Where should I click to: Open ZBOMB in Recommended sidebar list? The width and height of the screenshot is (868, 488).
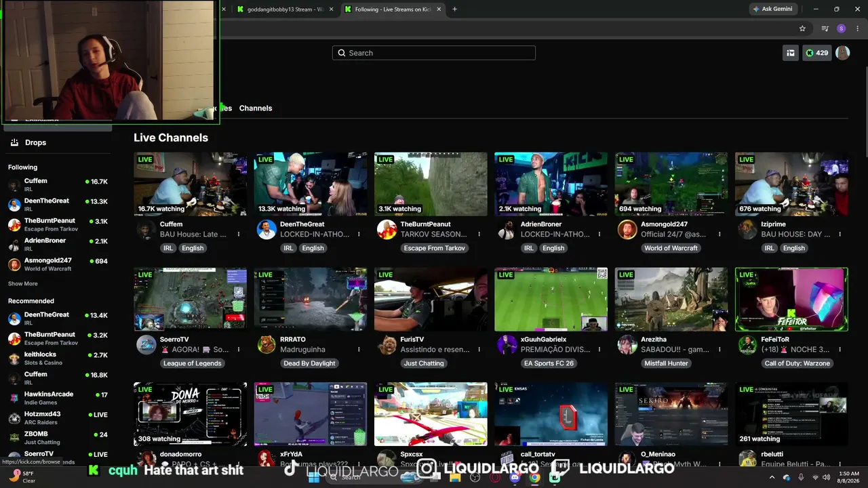(x=58, y=438)
